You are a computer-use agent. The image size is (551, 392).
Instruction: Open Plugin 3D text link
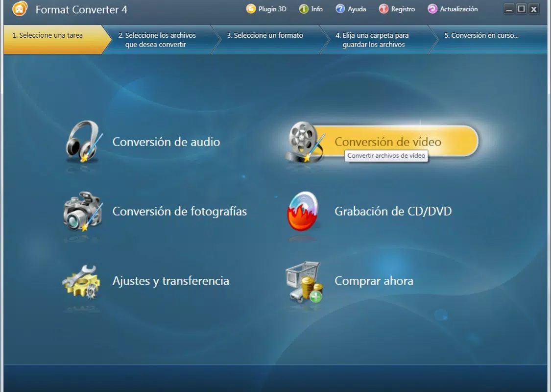[x=272, y=9]
